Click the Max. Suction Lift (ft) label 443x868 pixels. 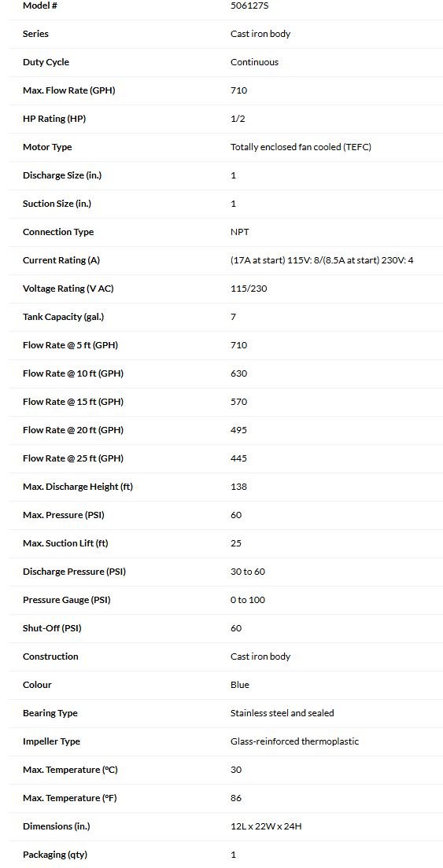[65, 542]
